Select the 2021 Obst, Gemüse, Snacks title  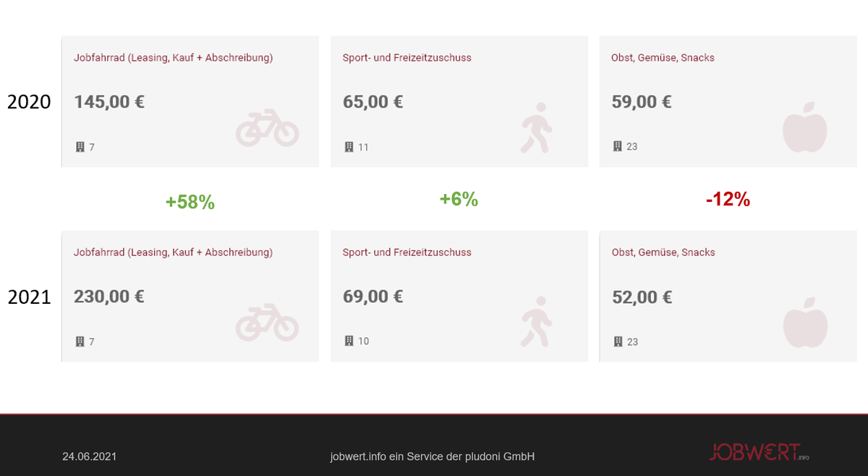663,252
